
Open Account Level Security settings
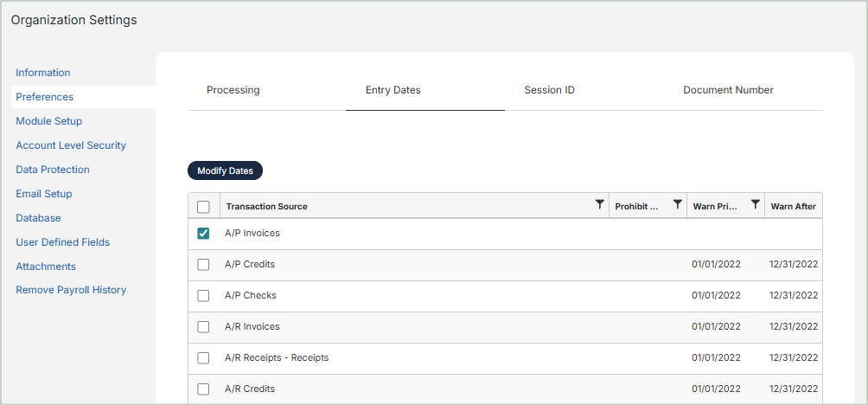coord(71,145)
